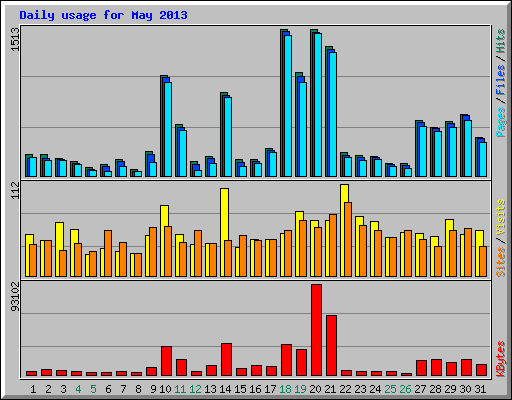Click day label 17 on the axis
This screenshot has width=512, height=400.
click(270, 389)
